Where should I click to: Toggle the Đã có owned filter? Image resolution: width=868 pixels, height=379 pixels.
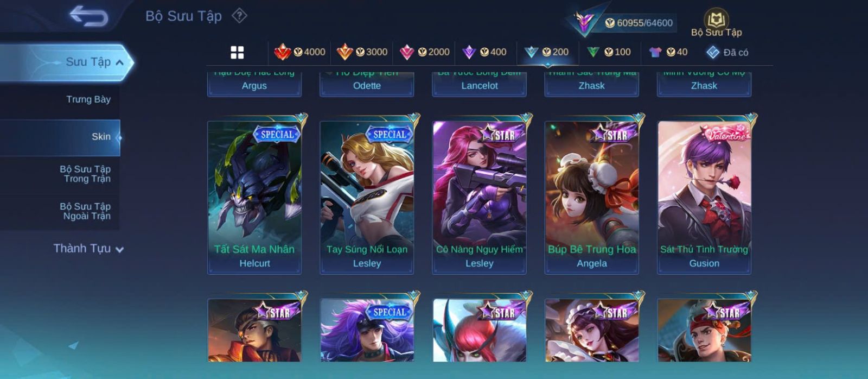click(727, 52)
